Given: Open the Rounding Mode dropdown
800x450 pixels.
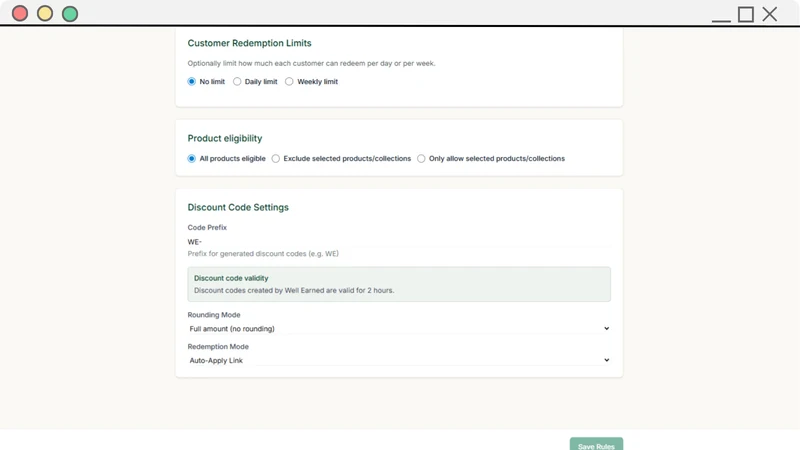Looking at the screenshot, I should coord(399,329).
